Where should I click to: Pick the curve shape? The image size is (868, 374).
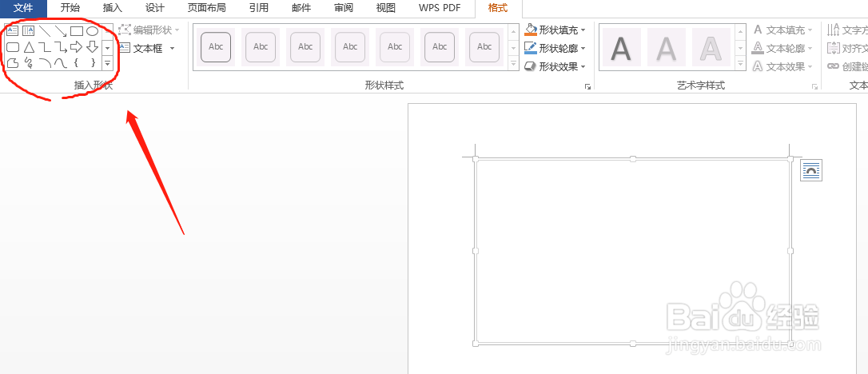[x=60, y=63]
